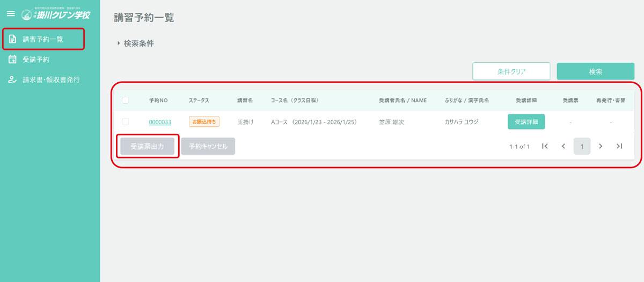Screen dimensions: 644x282
Task: Open reservation number 0000033 link
Action: 160,122
